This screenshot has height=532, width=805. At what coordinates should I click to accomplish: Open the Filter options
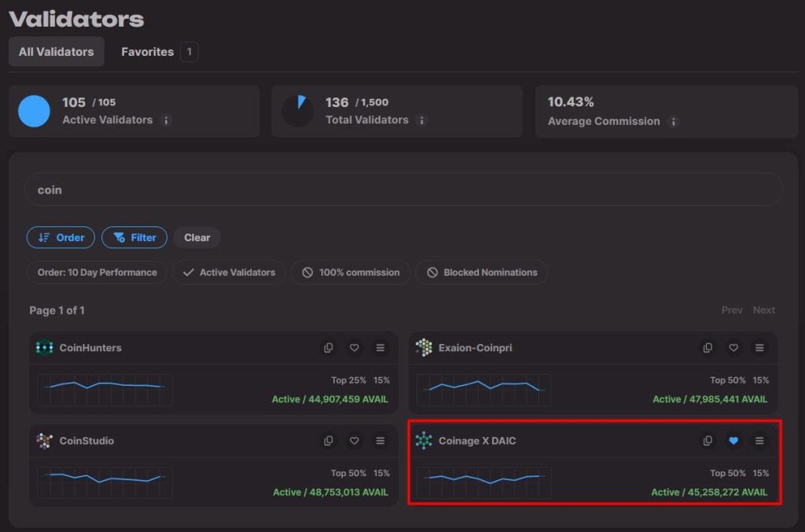tap(134, 237)
